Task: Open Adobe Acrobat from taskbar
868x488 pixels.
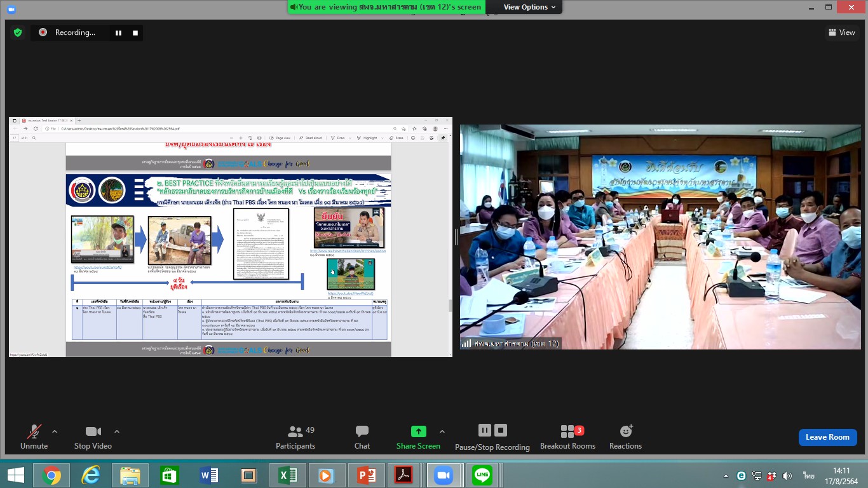Action: (x=404, y=475)
